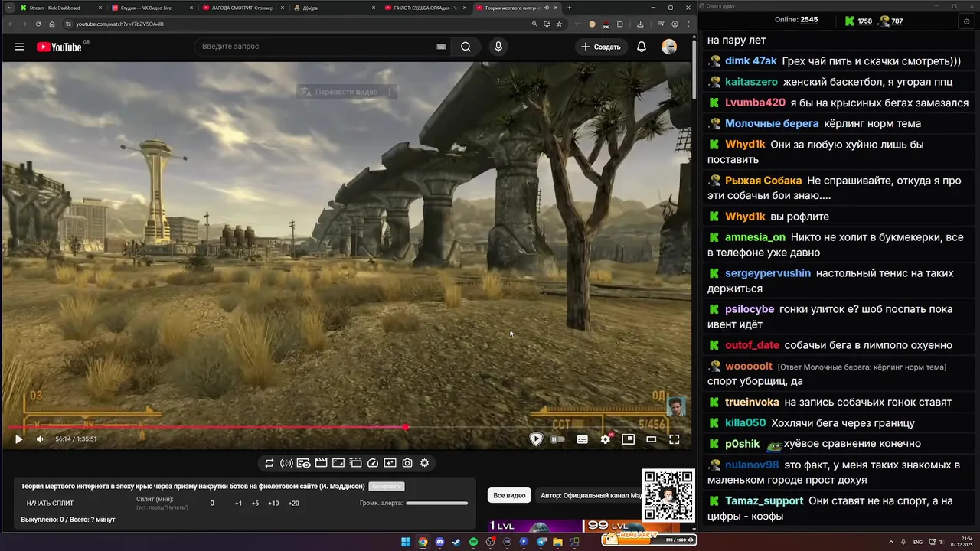Click username Рыжая Собака in chat
The width and height of the screenshot is (980, 551).
[763, 181]
